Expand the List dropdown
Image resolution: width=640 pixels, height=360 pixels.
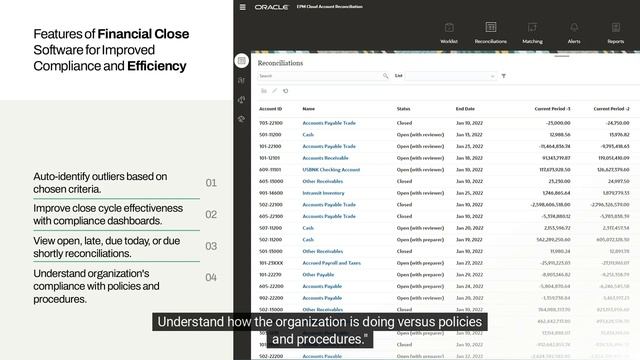point(451,76)
